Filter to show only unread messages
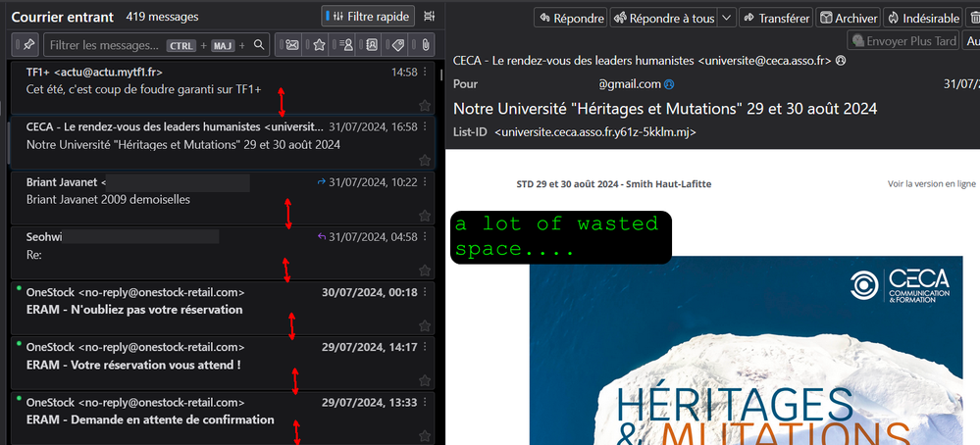980x445 pixels. point(292,45)
